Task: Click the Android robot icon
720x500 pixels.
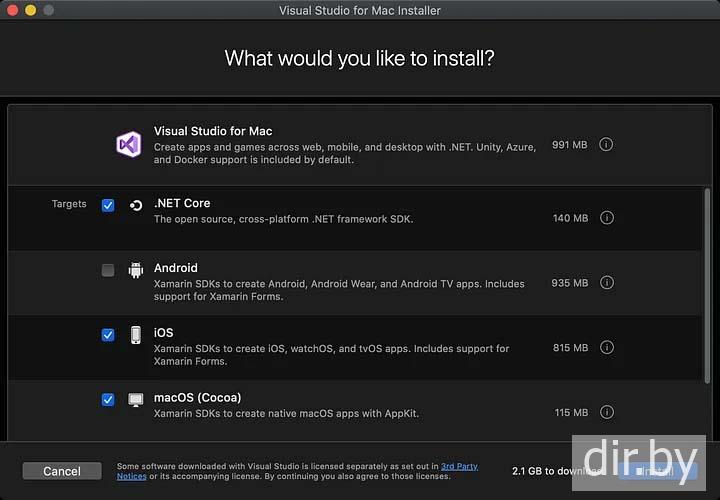Action: [136, 270]
